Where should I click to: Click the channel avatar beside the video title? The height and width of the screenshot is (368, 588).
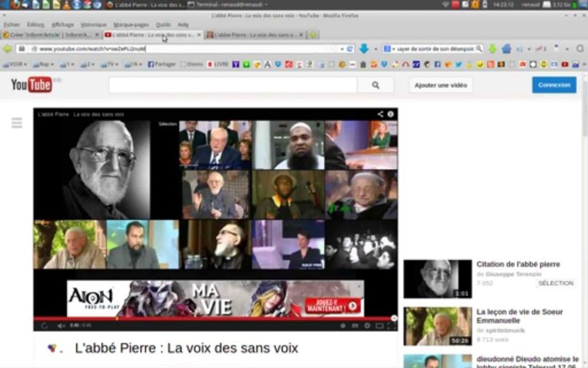coord(52,348)
